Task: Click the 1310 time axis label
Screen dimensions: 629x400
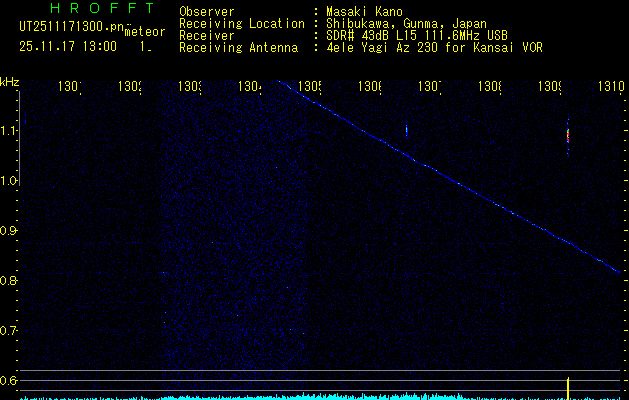Action: 611,86
